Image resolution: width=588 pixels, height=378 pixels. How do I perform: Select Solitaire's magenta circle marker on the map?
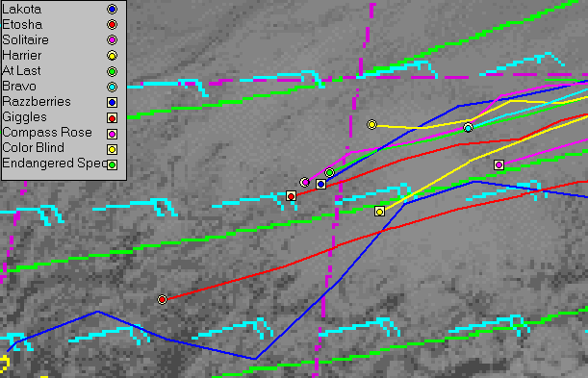click(x=305, y=183)
